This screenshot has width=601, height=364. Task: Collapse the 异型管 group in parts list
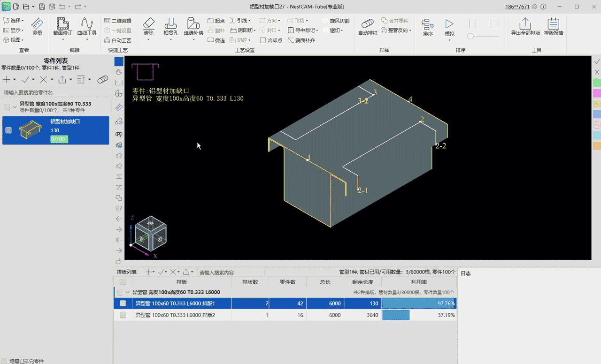15,106
